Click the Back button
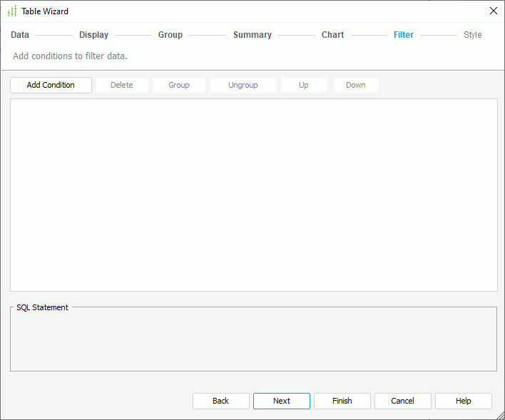This screenshot has width=505, height=420. click(221, 401)
